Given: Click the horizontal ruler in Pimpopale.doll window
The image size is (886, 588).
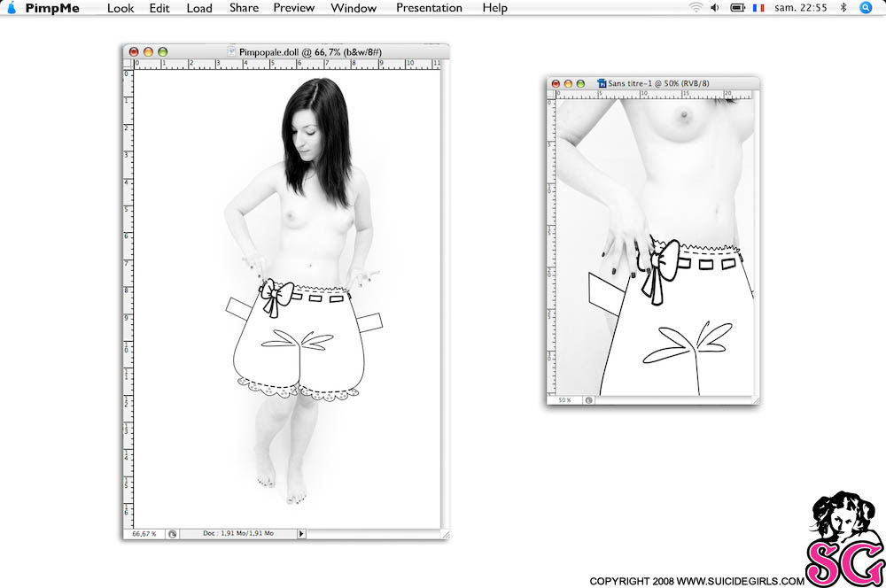Looking at the screenshot, I should 287,64.
